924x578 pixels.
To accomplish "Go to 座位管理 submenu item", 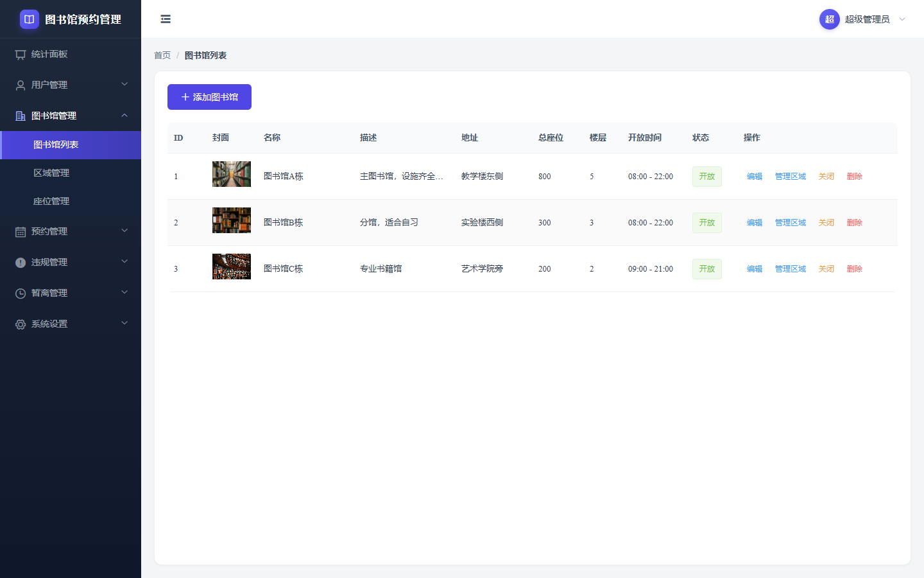I will 71,202.
